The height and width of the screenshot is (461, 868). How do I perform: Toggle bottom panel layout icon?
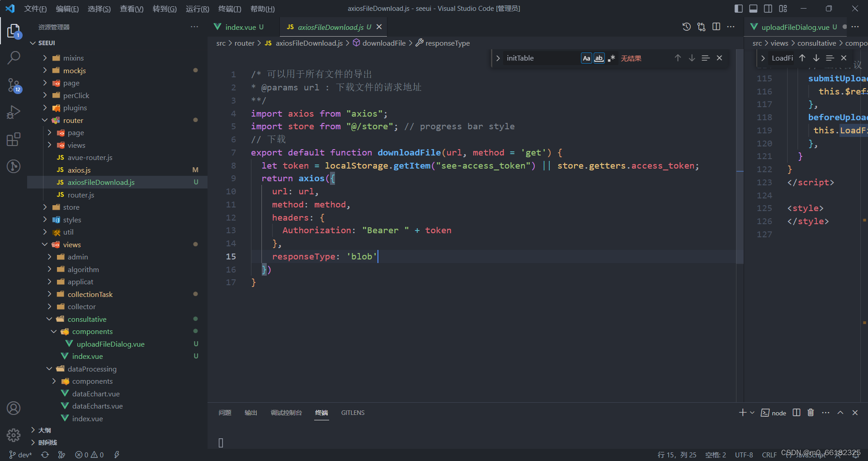(x=753, y=9)
